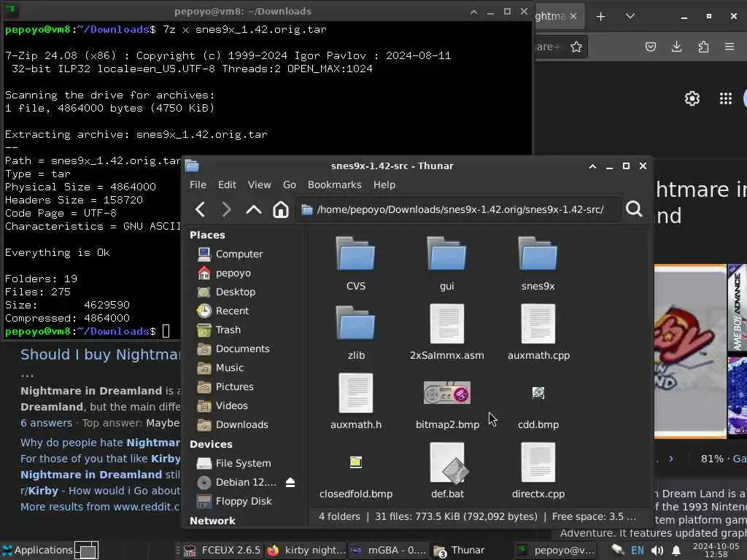Open browser hamburger menu
Screen dimensions: 747x560
pyautogui.click(x=729, y=47)
